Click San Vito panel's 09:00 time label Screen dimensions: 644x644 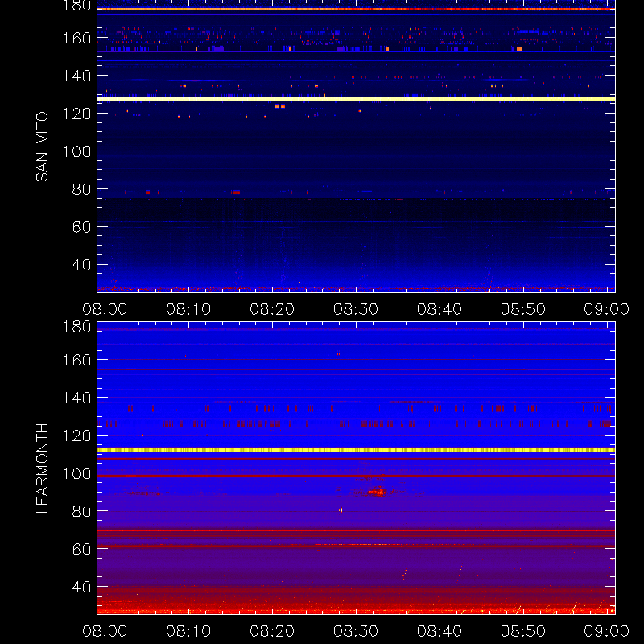(x=607, y=309)
